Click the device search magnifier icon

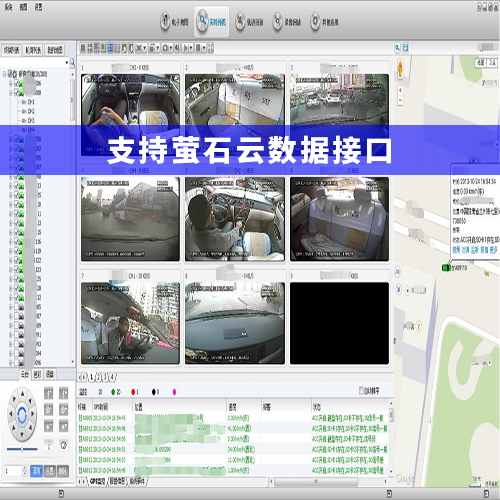pos(72,63)
